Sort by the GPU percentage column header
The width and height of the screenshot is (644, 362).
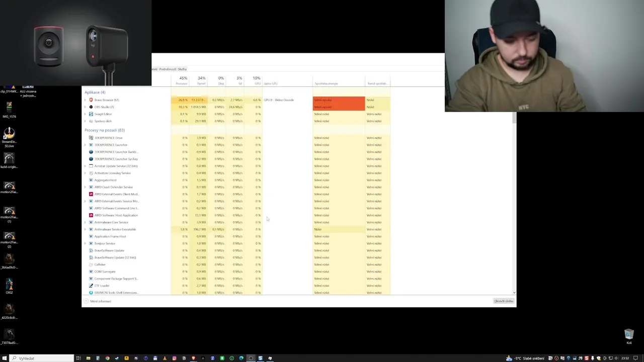(x=254, y=80)
